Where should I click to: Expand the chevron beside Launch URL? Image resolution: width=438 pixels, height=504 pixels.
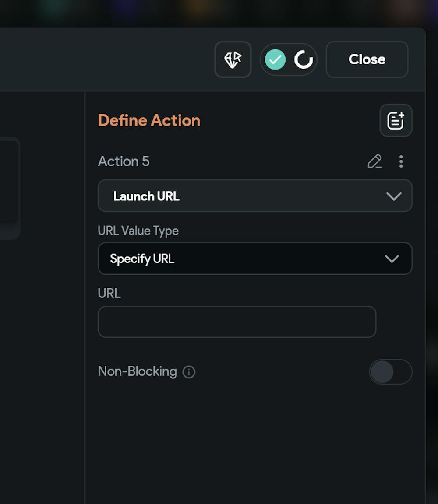[394, 196]
